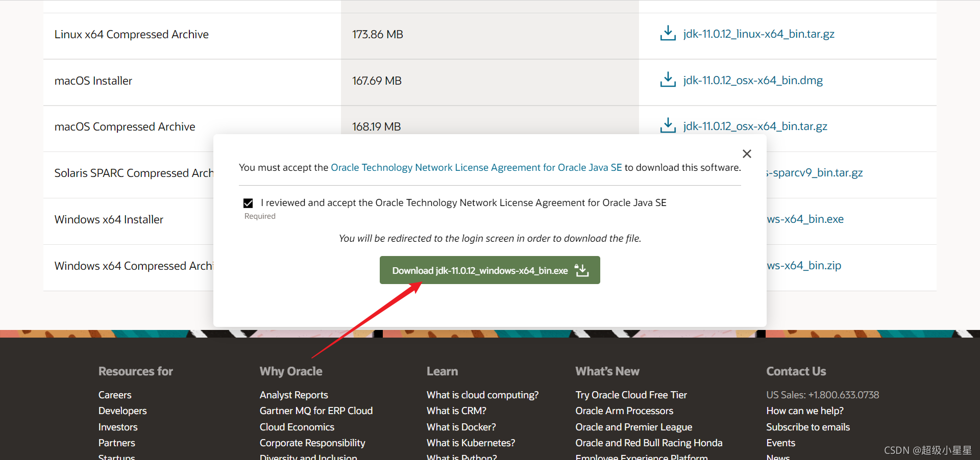Select Windows x64 Installer row label
The height and width of the screenshot is (460, 980).
click(109, 219)
